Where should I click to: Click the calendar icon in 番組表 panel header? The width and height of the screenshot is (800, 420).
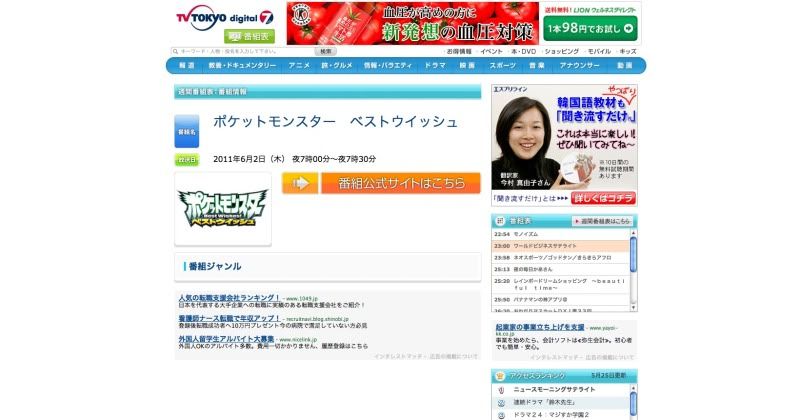500,221
